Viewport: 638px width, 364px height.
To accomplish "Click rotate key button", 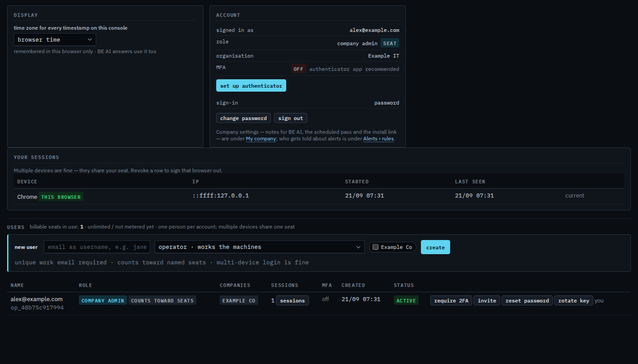I will click(574, 301).
